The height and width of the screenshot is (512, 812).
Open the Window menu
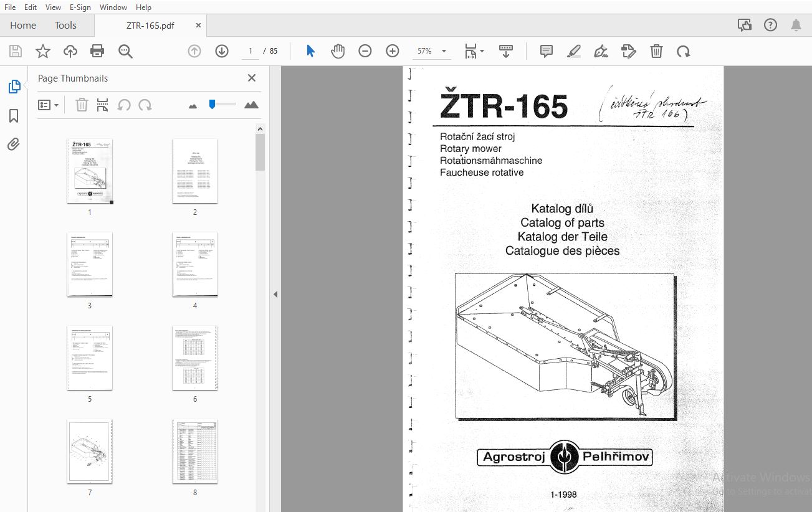[113, 7]
